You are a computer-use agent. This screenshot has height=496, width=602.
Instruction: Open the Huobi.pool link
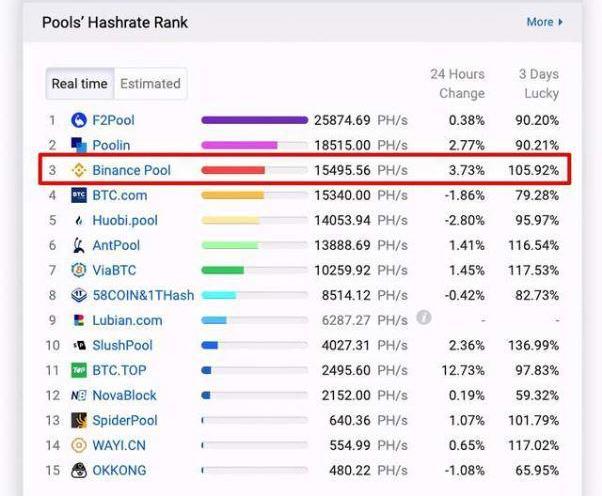point(125,220)
